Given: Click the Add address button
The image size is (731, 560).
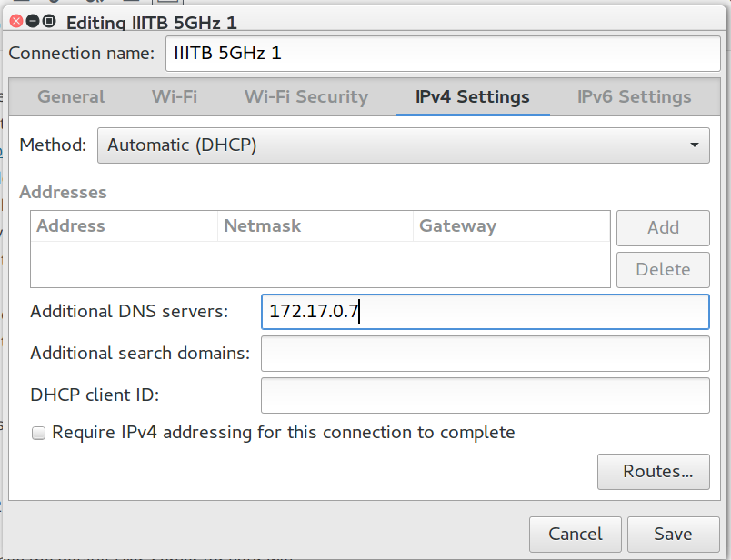Looking at the screenshot, I should (663, 228).
